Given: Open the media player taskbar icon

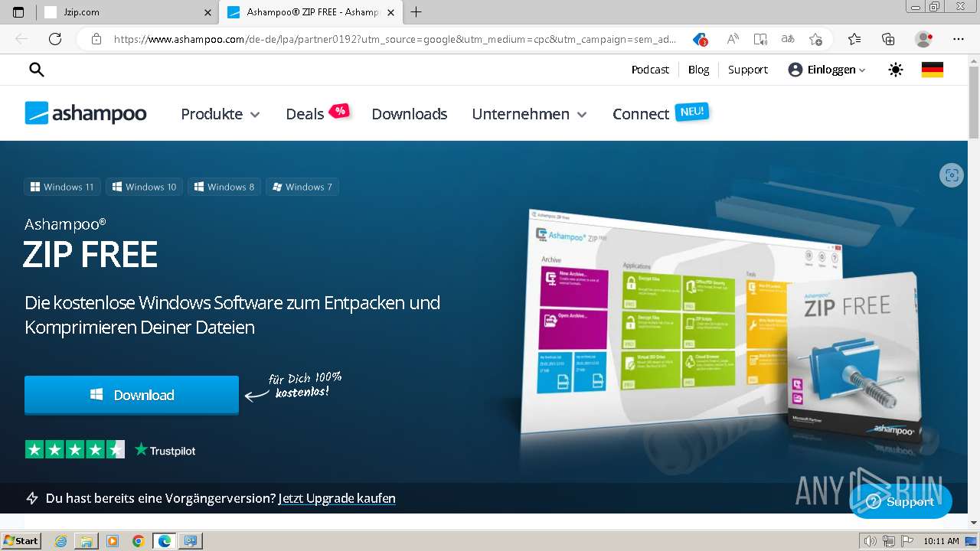Looking at the screenshot, I should pos(113,541).
